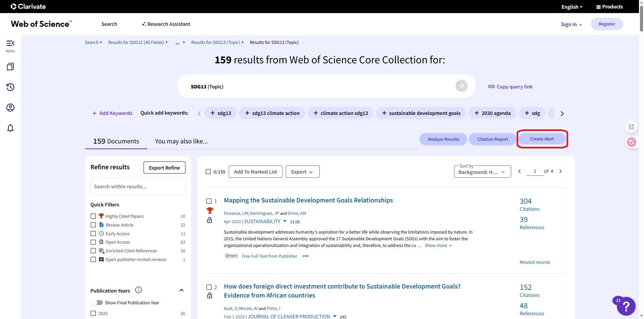644x319 pixels.
Task: Click the Create Alert button
Action: click(542, 139)
